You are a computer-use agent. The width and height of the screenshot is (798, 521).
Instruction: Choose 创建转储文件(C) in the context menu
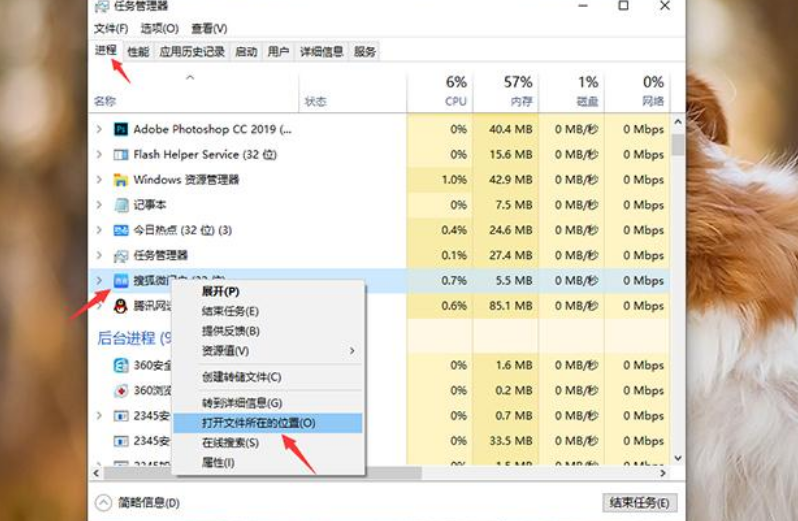tap(268, 377)
